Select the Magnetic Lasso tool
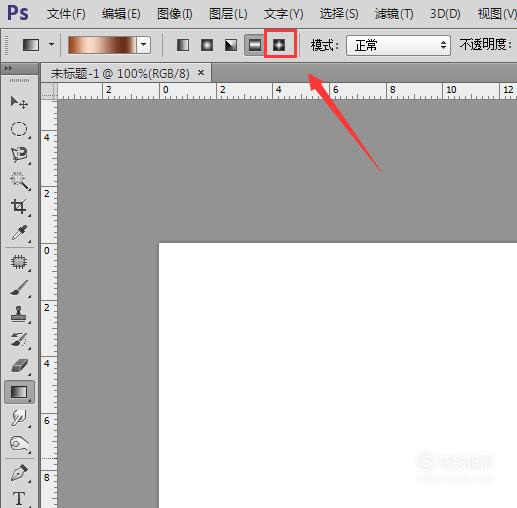 click(x=19, y=155)
